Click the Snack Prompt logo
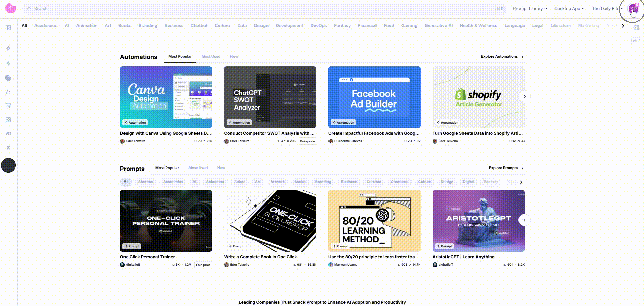Image resolution: width=644 pixels, height=306 pixels. click(11, 8)
